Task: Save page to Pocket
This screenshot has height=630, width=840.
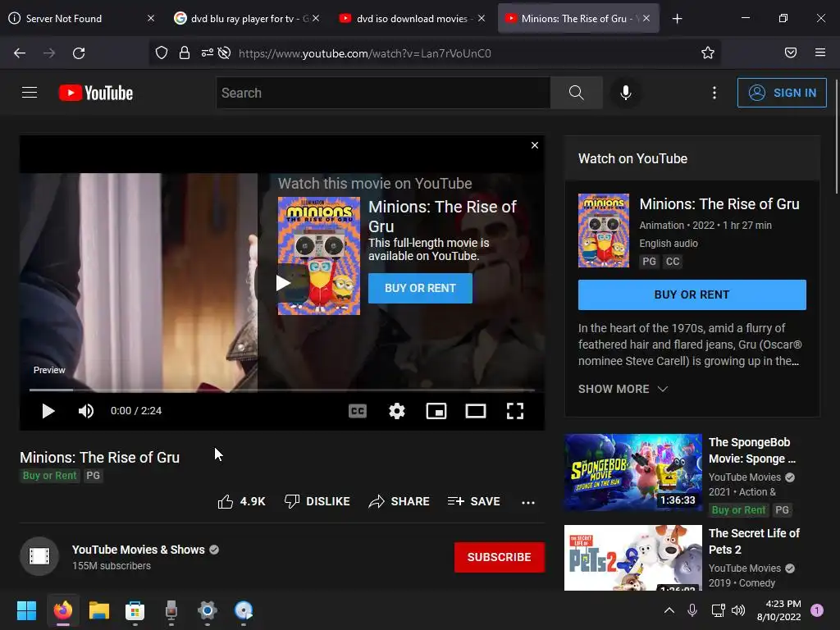Action: coord(790,53)
